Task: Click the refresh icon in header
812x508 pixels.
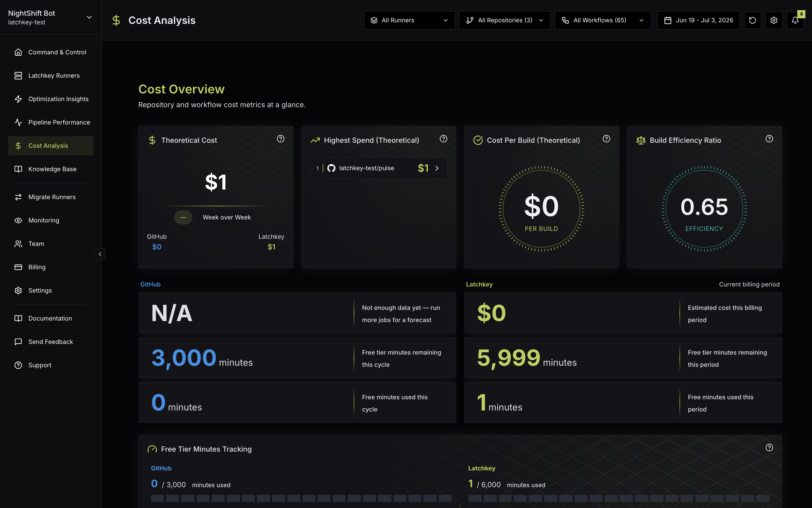Action: [x=753, y=20]
